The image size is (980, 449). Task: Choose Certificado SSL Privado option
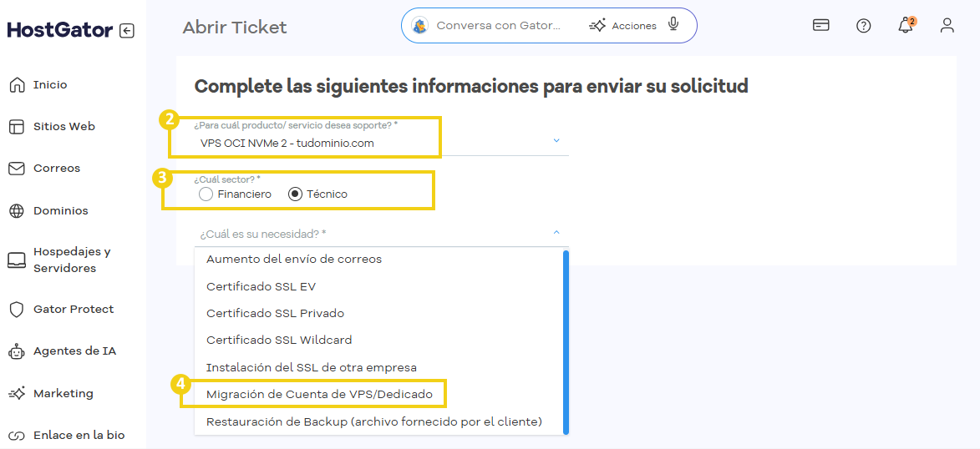(378, 313)
